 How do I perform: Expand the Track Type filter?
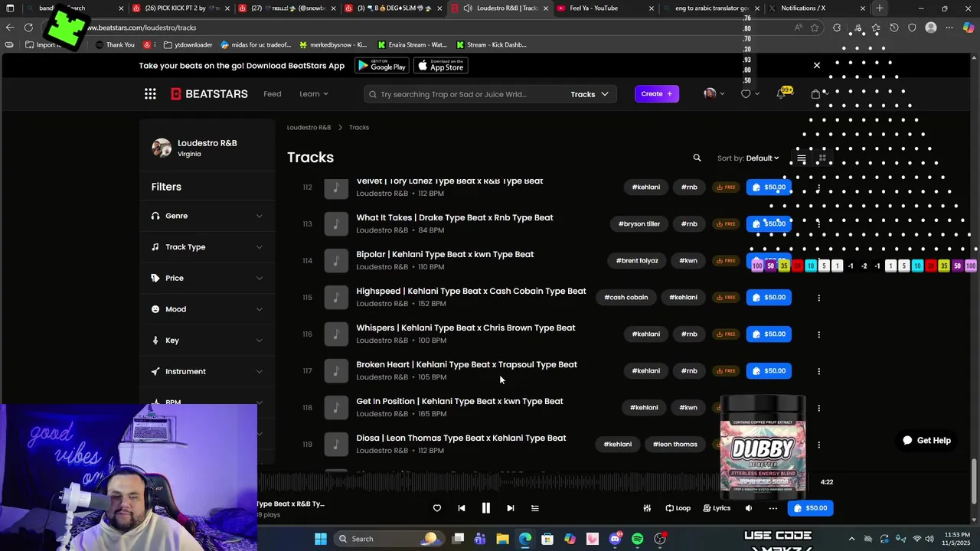coord(207,247)
